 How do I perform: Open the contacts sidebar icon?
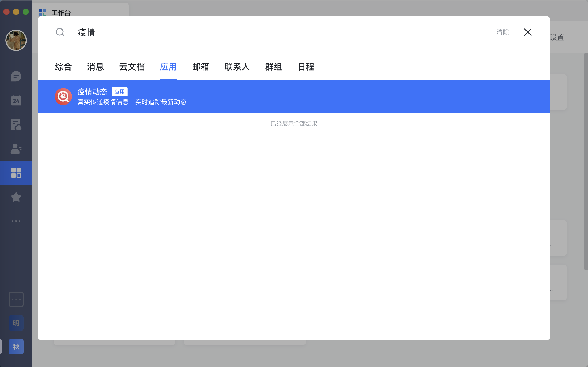(x=16, y=149)
